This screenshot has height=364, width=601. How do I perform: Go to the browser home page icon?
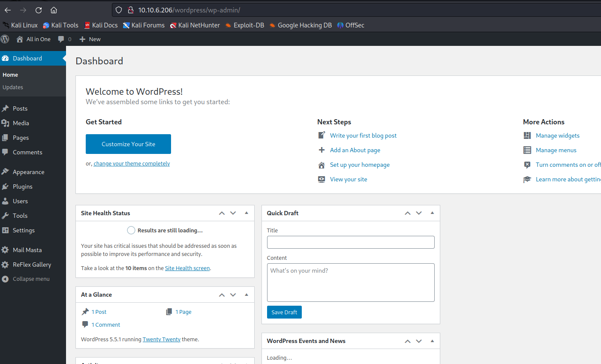(x=54, y=10)
